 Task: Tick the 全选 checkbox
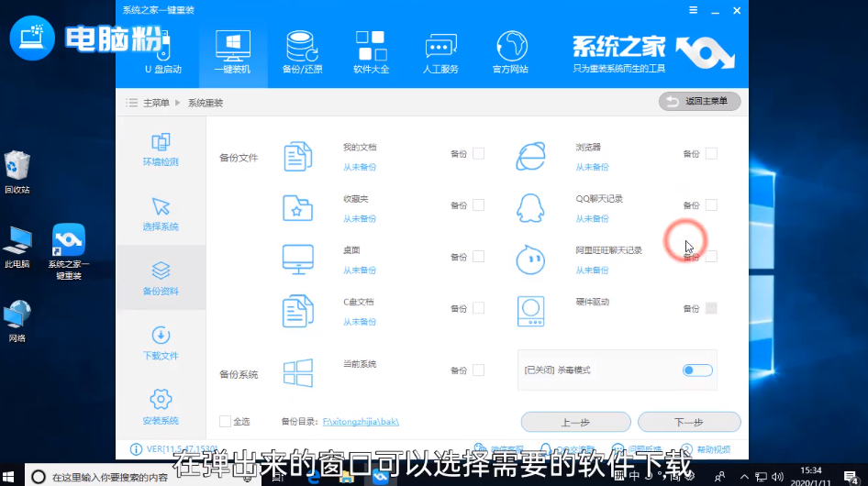[x=225, y=421]
